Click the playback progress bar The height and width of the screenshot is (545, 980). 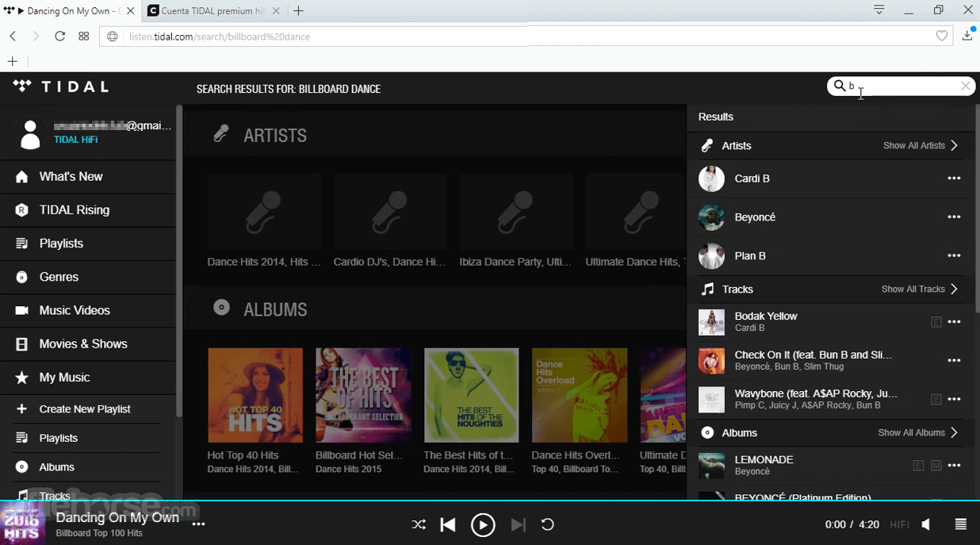pyautogui.click(x=490, y=501)
